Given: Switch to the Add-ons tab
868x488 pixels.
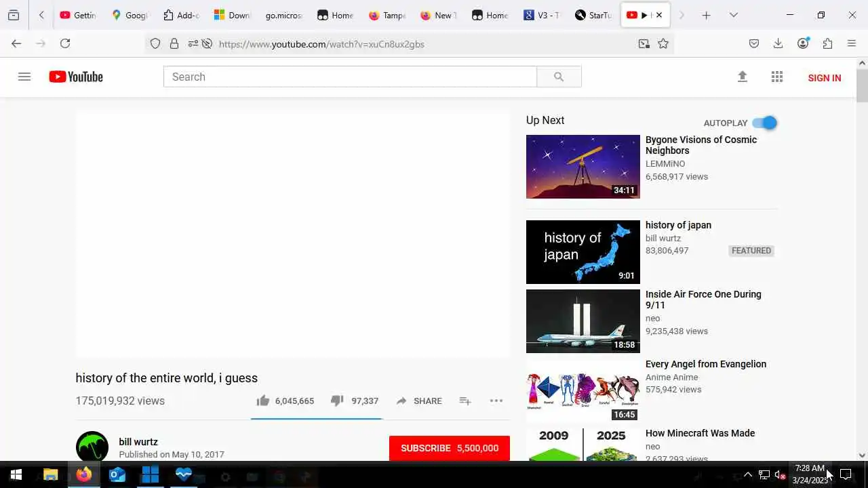Looking at the screenshot, I should click(181, 15).
